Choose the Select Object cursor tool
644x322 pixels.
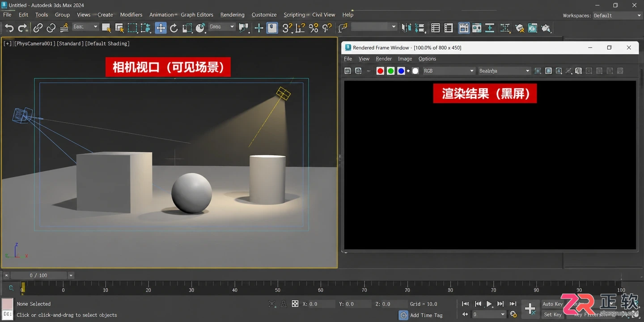[106, 28]
